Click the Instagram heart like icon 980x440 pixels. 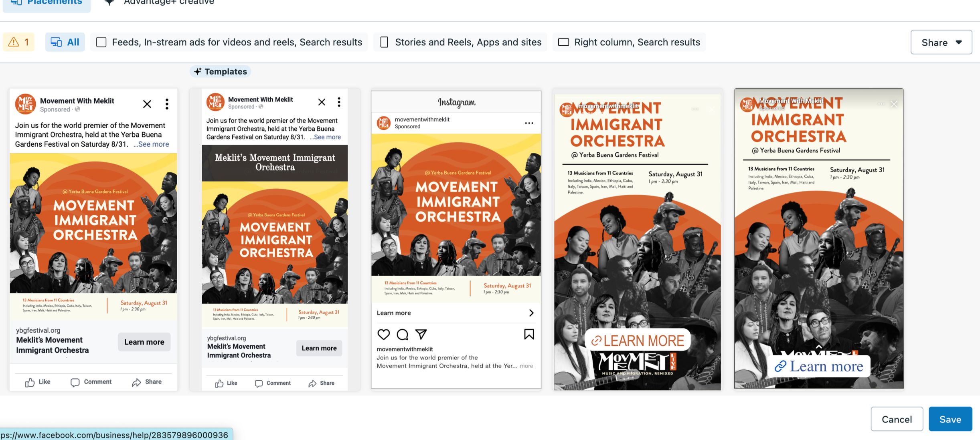[383, 334]
